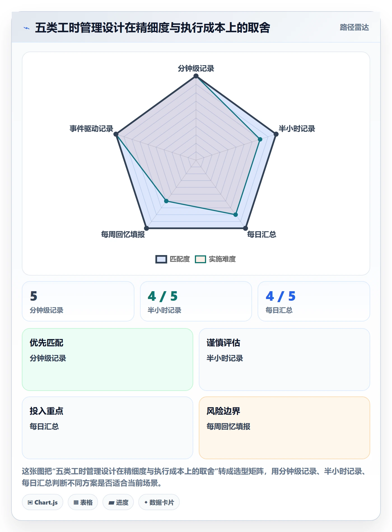
Task: Select the 进度 tag chip
Action: point(118,502)
